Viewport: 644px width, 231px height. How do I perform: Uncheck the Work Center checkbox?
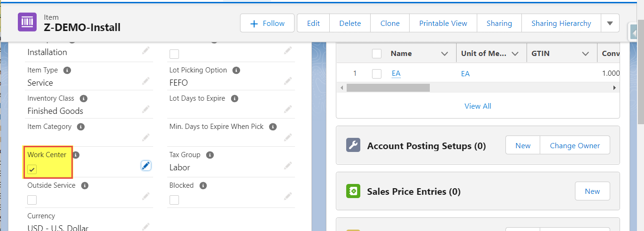coord(32,169)
